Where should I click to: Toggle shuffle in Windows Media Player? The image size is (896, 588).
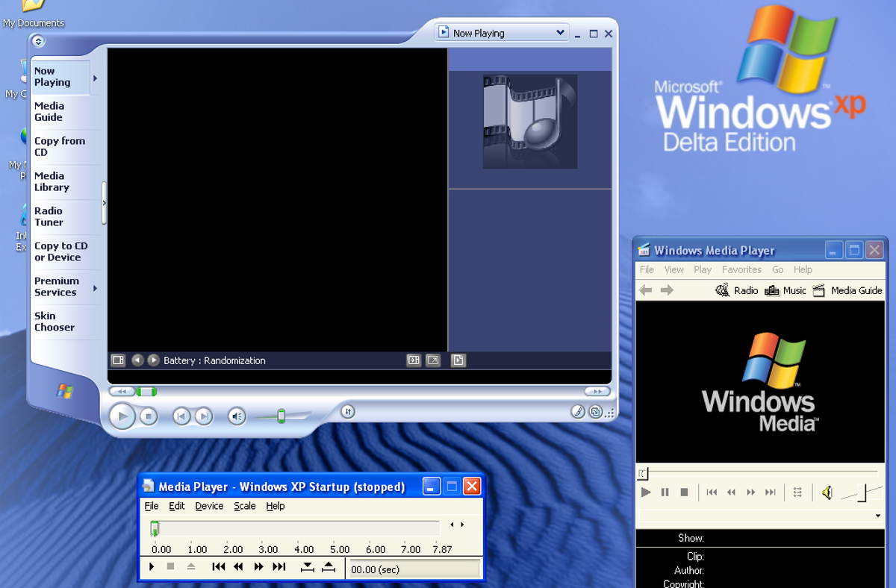point(798,492)
